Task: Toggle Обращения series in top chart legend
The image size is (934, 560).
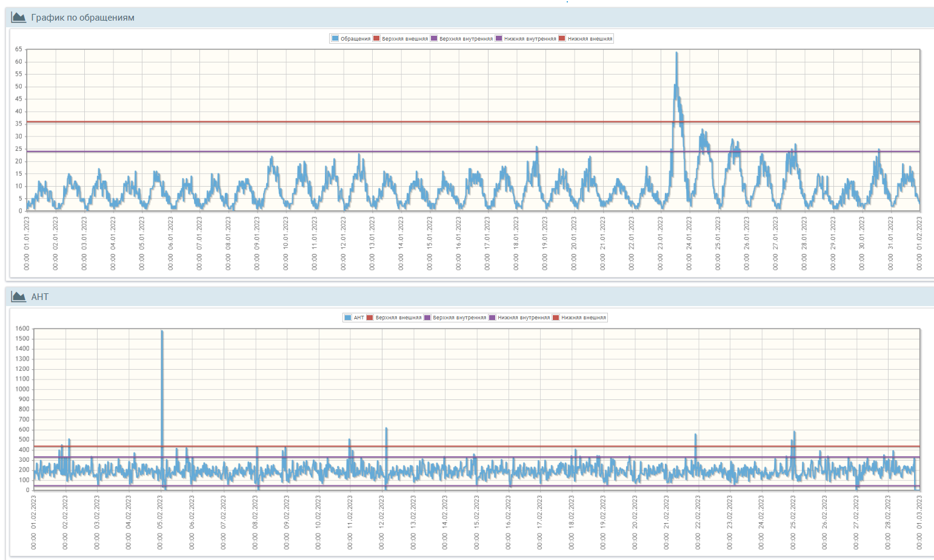Action: coord(351,39)
